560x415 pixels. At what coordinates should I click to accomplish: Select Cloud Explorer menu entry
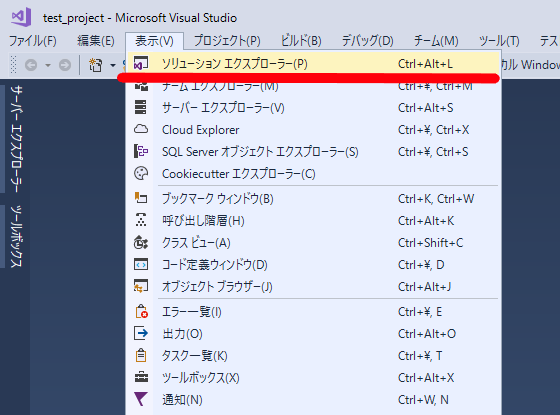click(x=314, y=130)
